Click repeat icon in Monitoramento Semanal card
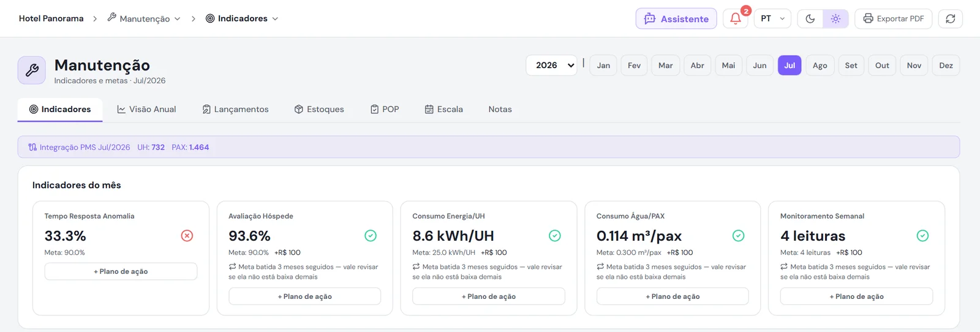The width and height of the screenshot is (980, 332). (784, 266)
